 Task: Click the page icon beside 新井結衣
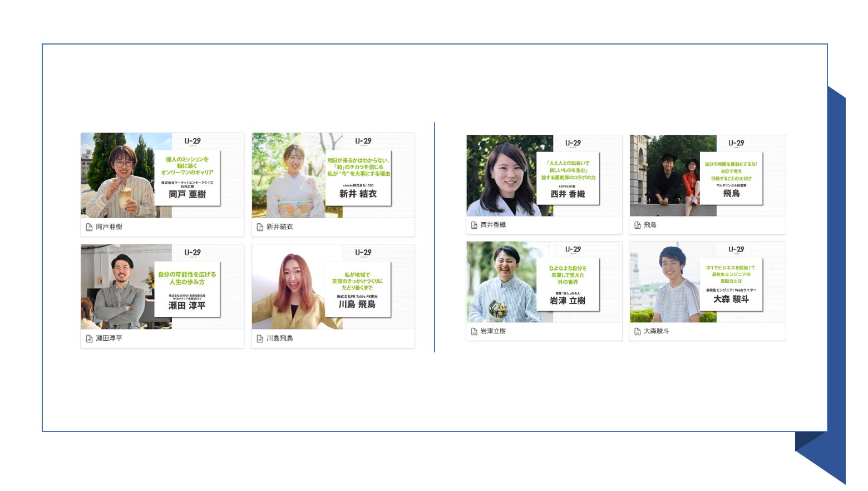coord(260,227)
